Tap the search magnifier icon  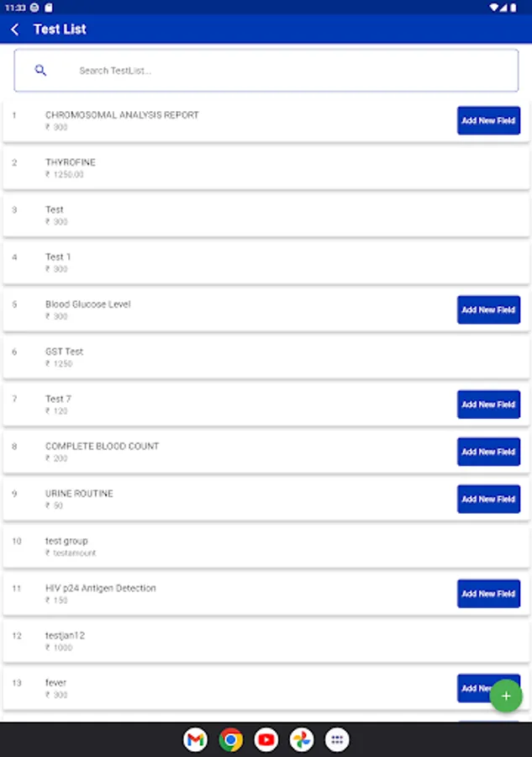point(40,70)
